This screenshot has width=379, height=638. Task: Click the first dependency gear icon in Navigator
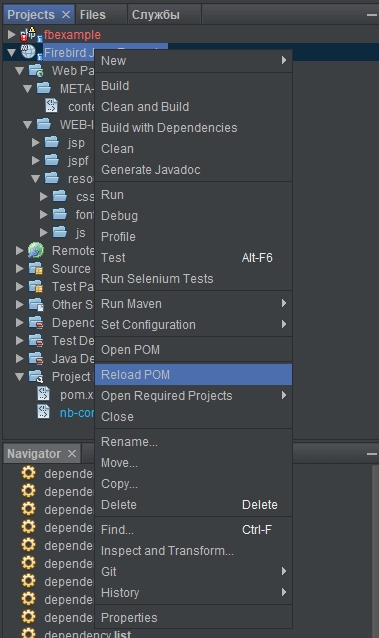28,473
